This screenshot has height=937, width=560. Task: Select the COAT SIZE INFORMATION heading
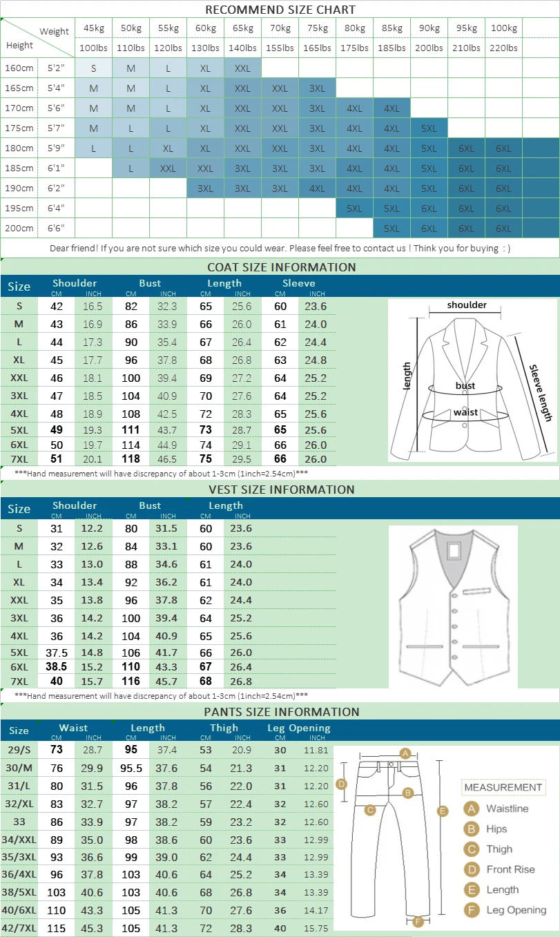click(281, 267)
